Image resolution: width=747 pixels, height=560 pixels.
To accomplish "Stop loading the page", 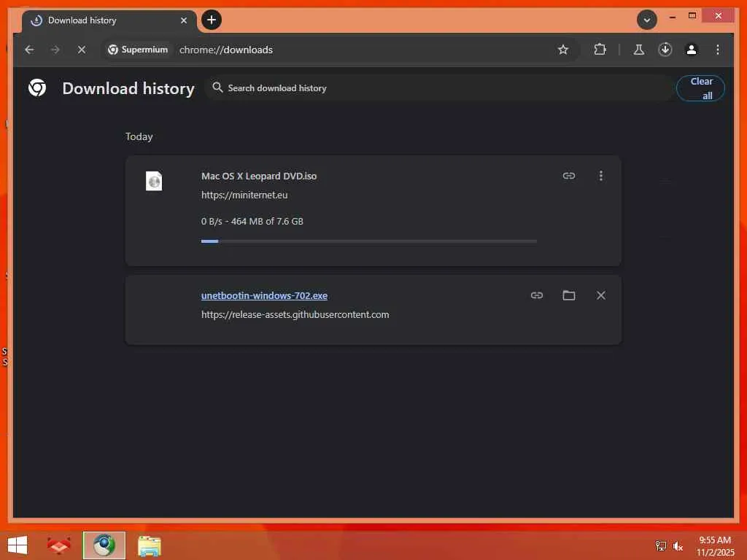I will coord(82,50).
